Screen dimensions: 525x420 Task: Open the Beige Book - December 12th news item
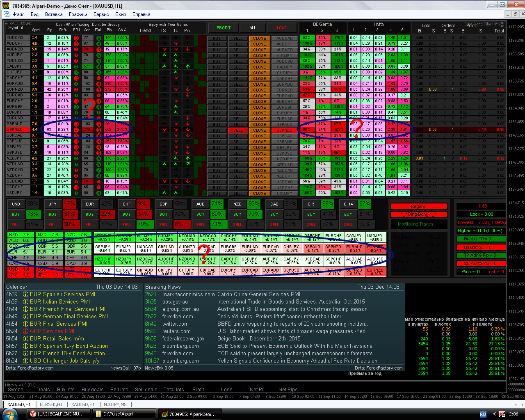click(259, 338)
